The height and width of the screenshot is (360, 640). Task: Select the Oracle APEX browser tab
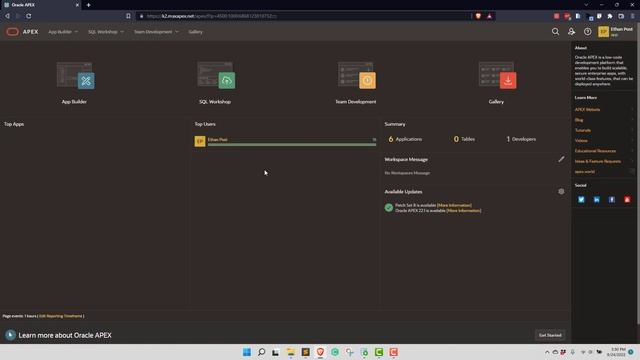click(x=41, y=5)
